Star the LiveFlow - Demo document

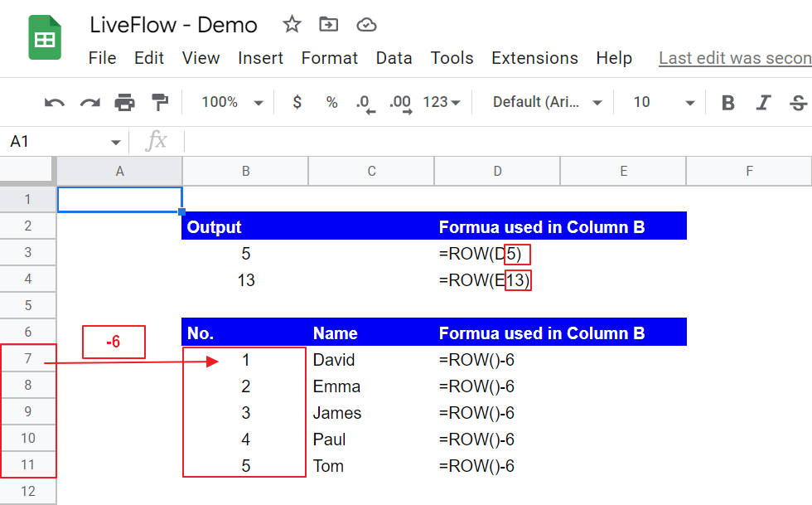[292, 25]
